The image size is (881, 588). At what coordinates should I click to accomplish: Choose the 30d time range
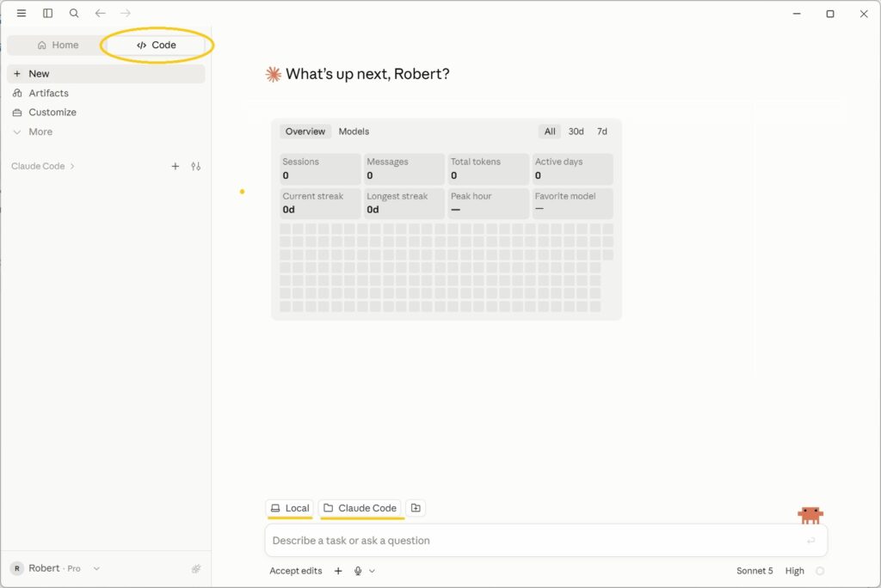click(576, 132)
